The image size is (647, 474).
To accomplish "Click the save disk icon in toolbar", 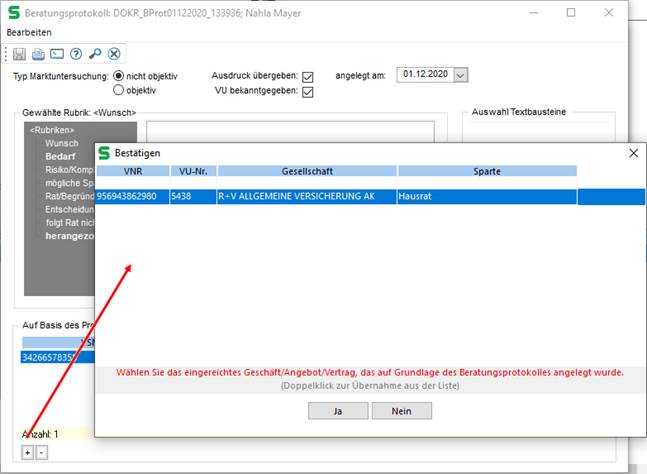I will pos(20,54).
